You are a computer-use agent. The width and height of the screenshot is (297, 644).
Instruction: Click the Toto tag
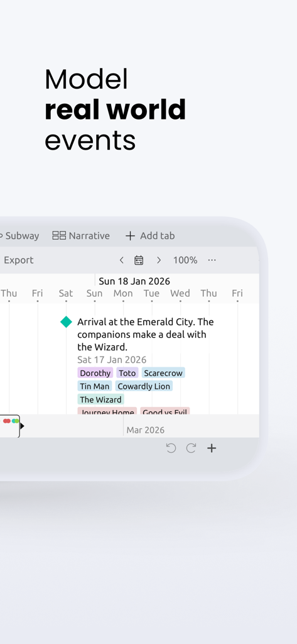point(127,373)
